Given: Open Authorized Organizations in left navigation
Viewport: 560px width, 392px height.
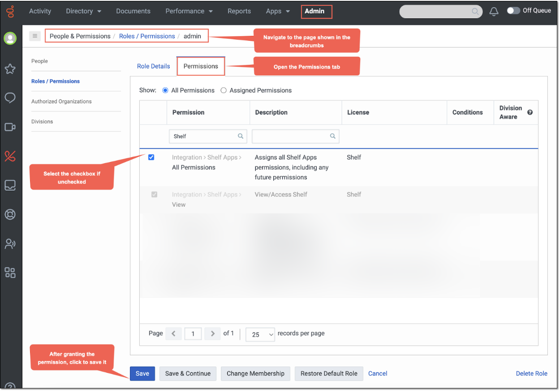Looking at the screenshot, I should (x=61, y=102).
